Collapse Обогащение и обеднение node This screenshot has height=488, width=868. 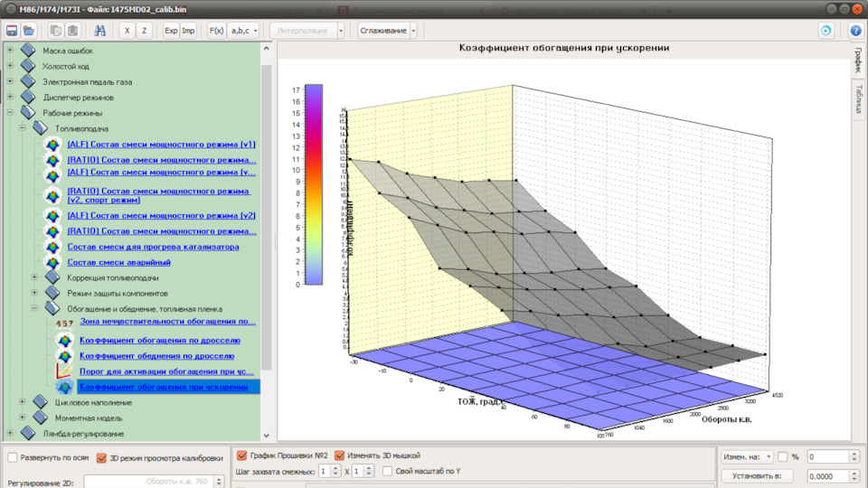point(34,308)
